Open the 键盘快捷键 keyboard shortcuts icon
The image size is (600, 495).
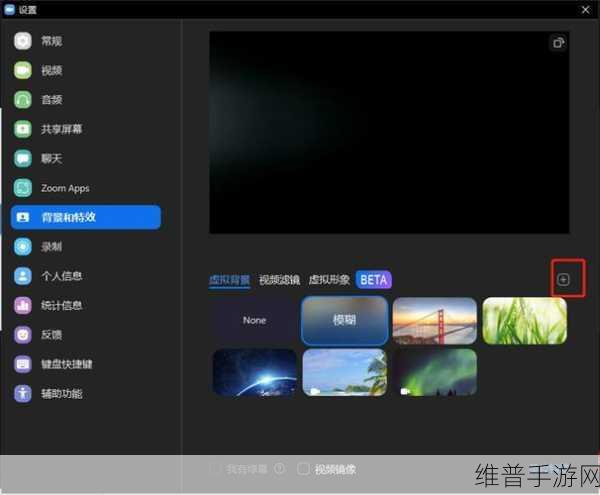coord(23,364)
